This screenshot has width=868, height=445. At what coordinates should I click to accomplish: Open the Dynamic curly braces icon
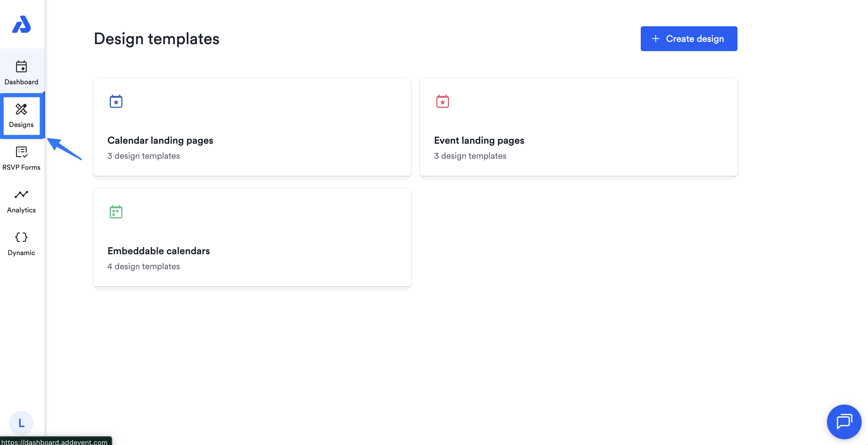[x=21, y=237]
